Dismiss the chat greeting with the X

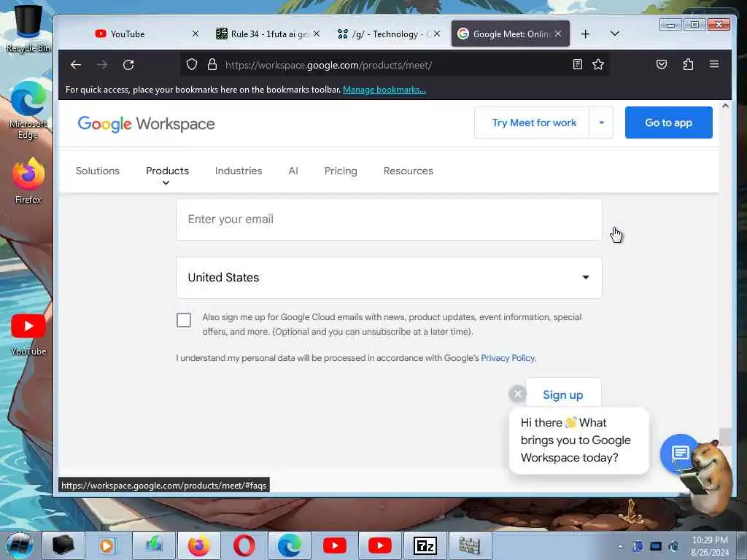point(518,394)
